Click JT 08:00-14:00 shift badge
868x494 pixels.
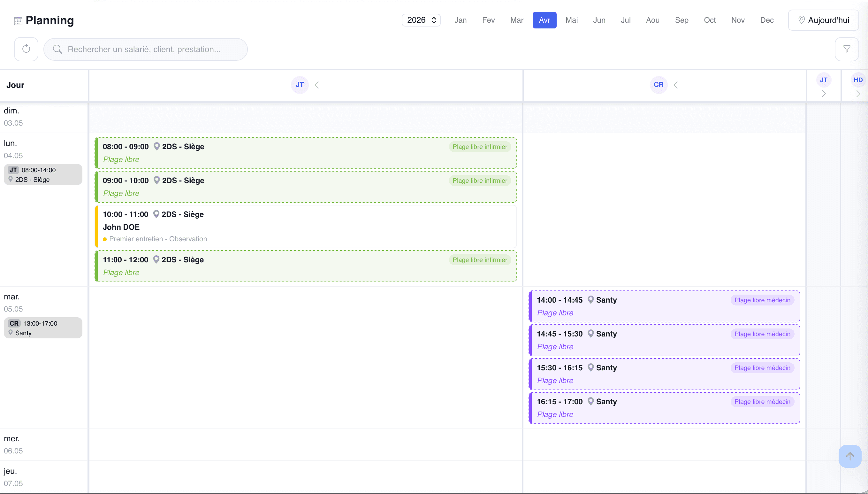coord(43,174)
